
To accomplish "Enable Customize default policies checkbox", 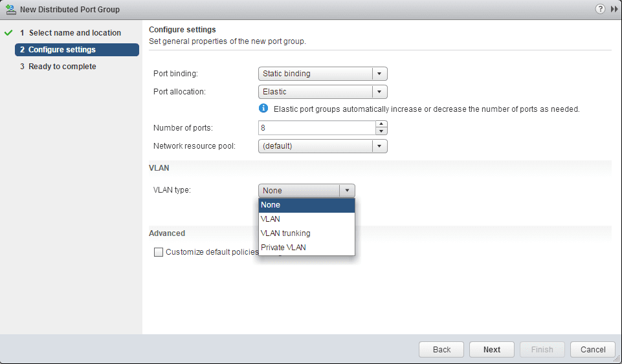I will (x=159, y=252).
